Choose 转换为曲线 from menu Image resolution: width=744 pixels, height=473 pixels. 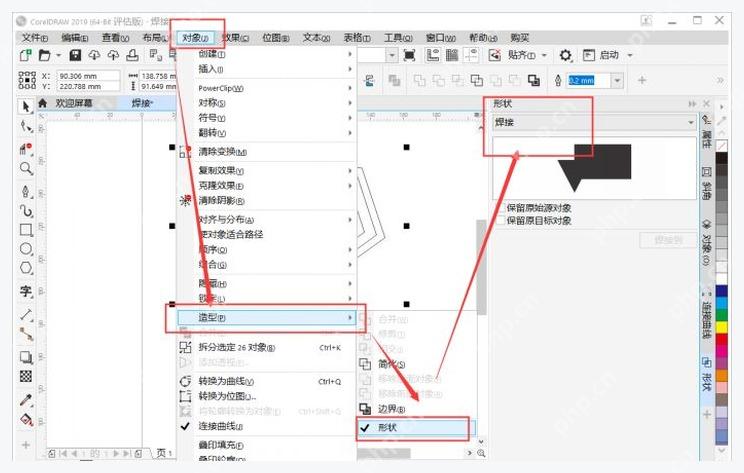click(266, 381)
